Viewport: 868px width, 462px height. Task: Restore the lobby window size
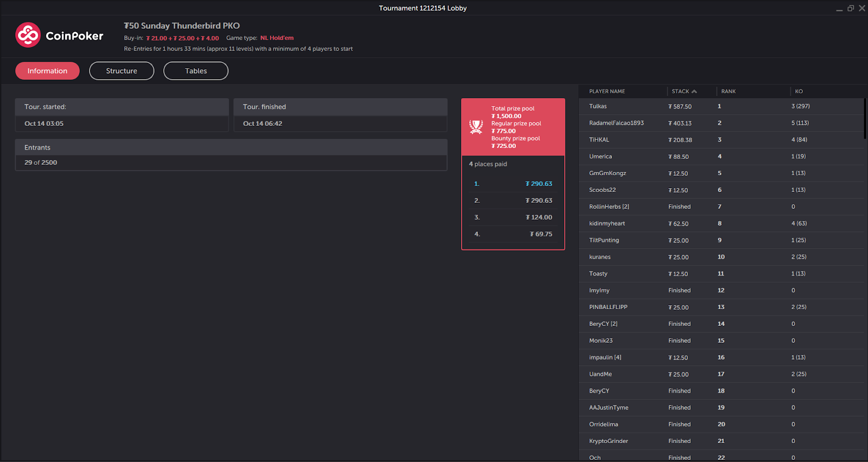click(851, 8)
